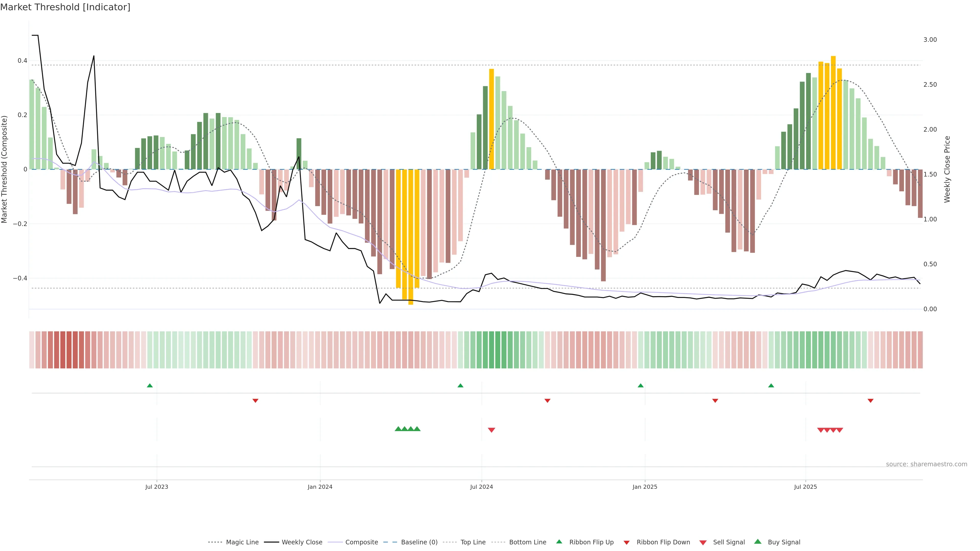Click the Market Threshold [Indicator] title
Image resolution: width=980 pixels, height=551 pixels.
coord(65,7)
